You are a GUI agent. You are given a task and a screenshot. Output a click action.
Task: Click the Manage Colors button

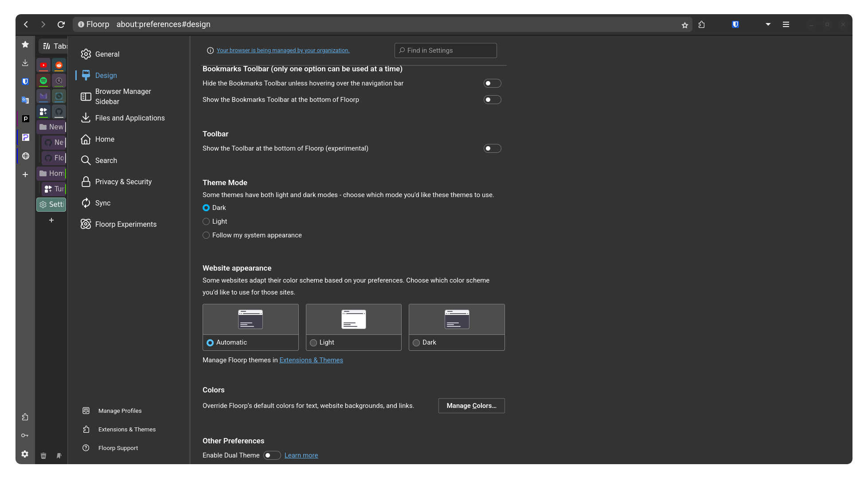click(x=471, y=406)
